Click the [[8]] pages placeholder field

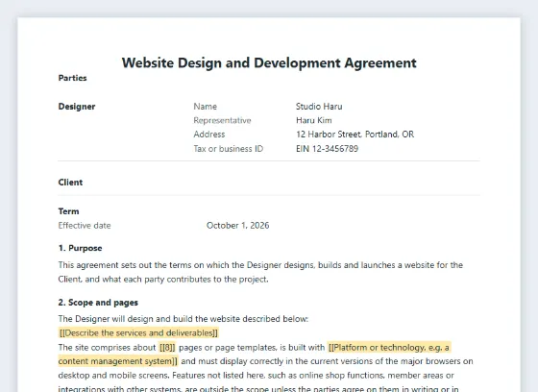[x=167, y=348]
